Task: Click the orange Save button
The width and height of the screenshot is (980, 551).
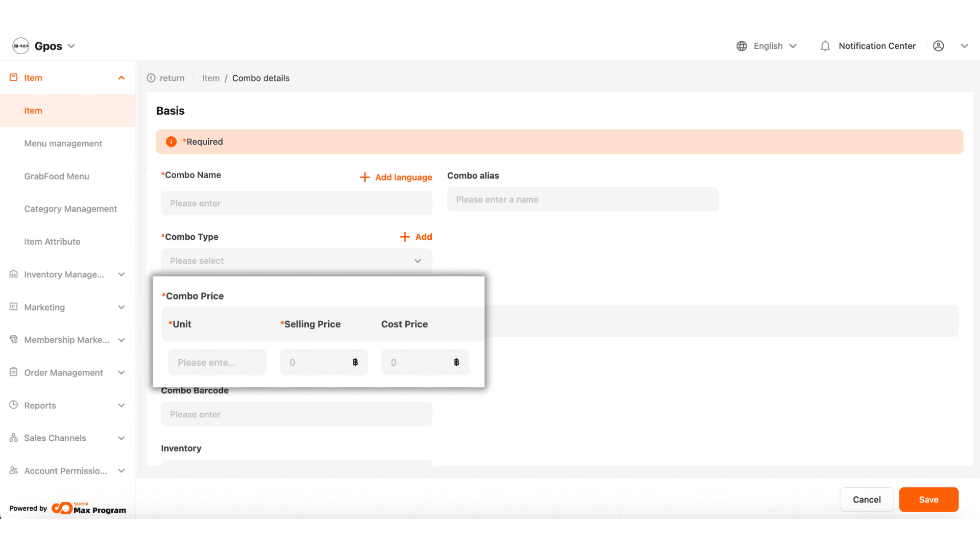Action: click(x=928, y=499)
